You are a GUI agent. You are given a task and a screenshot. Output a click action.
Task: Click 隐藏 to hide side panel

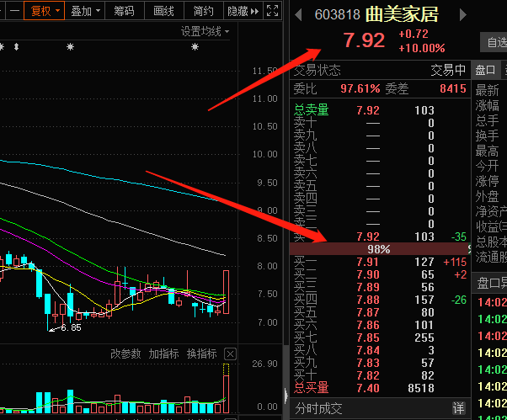243,11
